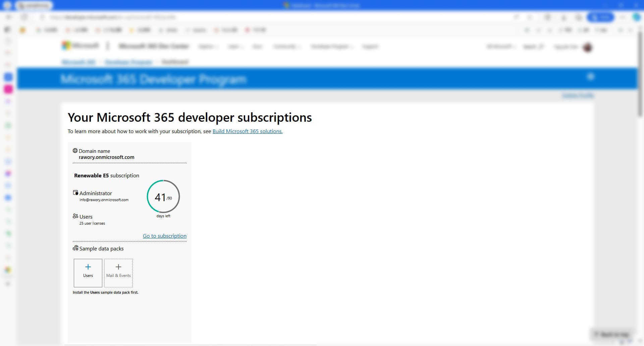
Task: Click the days left caption under the ring
Action: 163,216
